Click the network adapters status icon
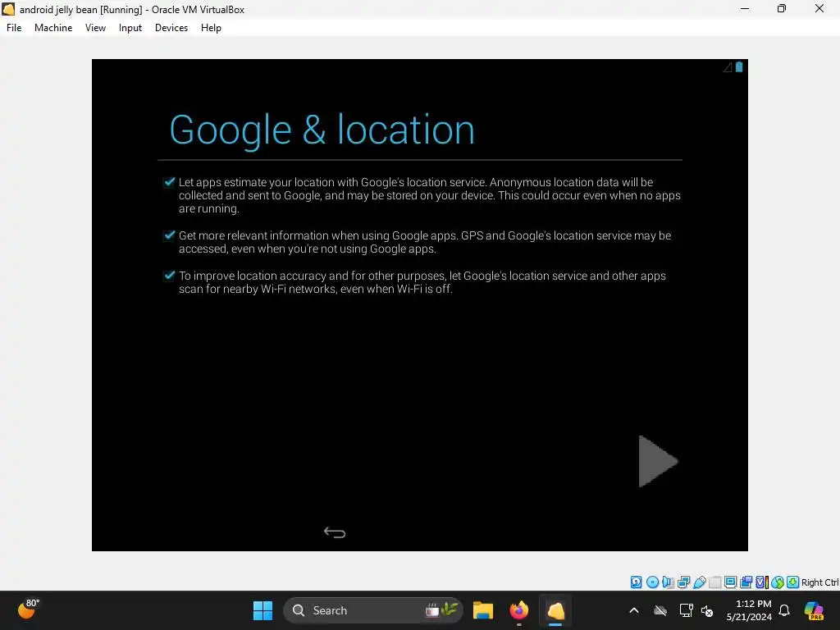Viewport: 840px width, 630px height. point(683,582)
